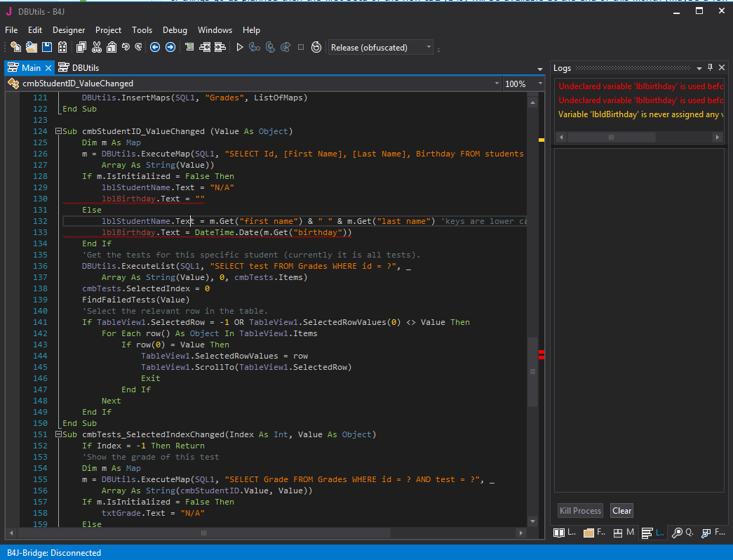Viewport: 733px width, 560px height.
Task: Click the Kill Process button
Action: click(580, 511)
